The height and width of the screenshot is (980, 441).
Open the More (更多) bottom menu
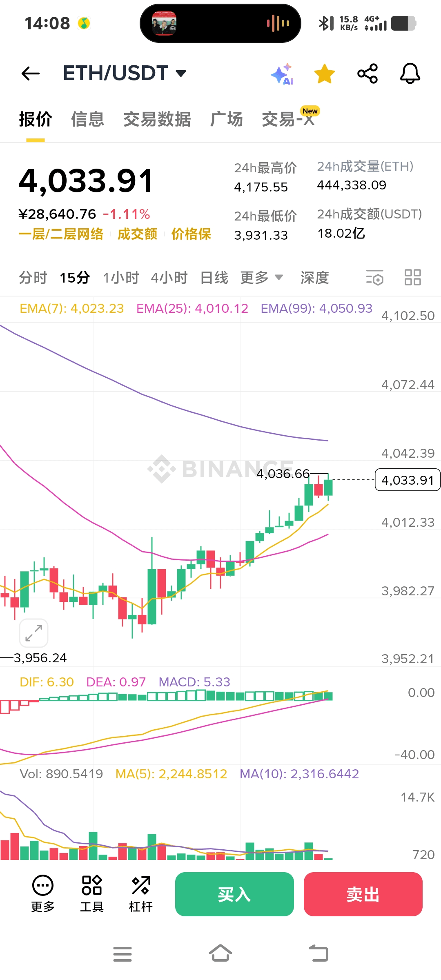click(x=43, y=893)
